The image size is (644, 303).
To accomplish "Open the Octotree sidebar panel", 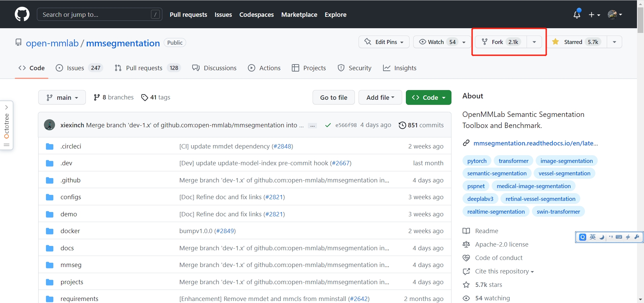I will (x=6, y=125).
